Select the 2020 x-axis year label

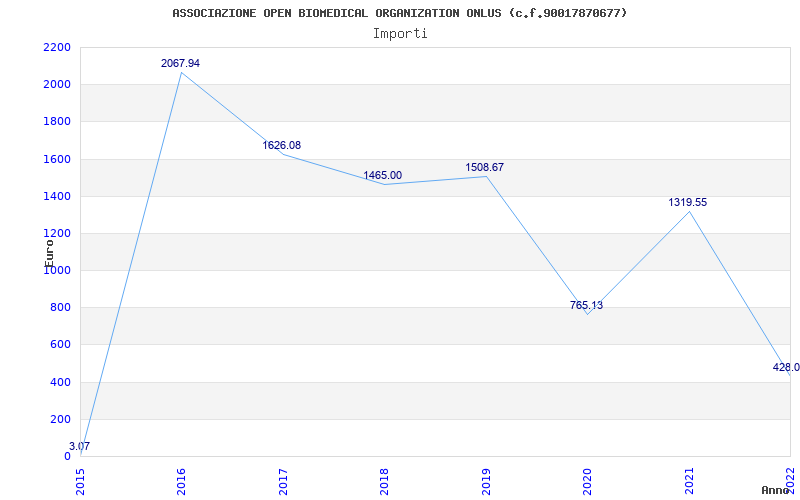coord(588,482)
